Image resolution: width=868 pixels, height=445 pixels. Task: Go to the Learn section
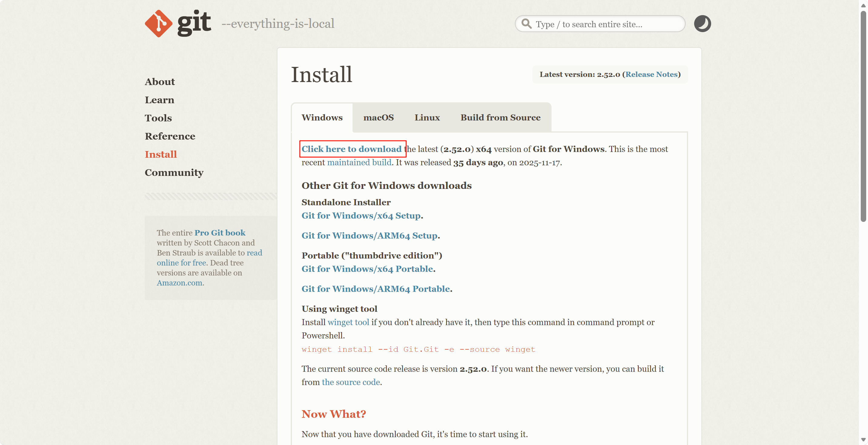[x=159, y=100]
